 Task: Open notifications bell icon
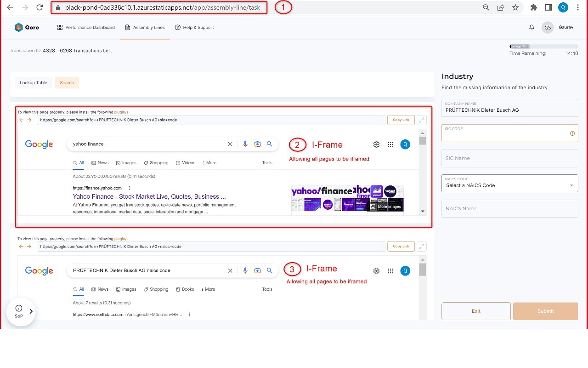tap(531, 28)
